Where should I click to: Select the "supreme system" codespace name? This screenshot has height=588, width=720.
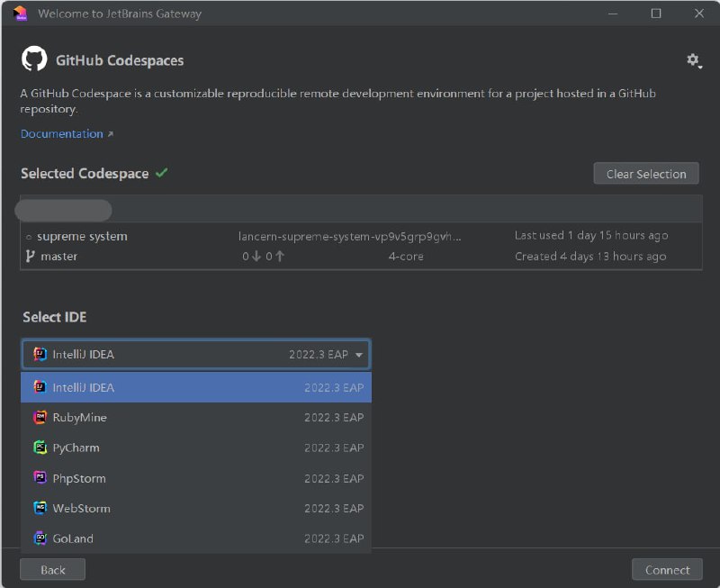point(82,237)
